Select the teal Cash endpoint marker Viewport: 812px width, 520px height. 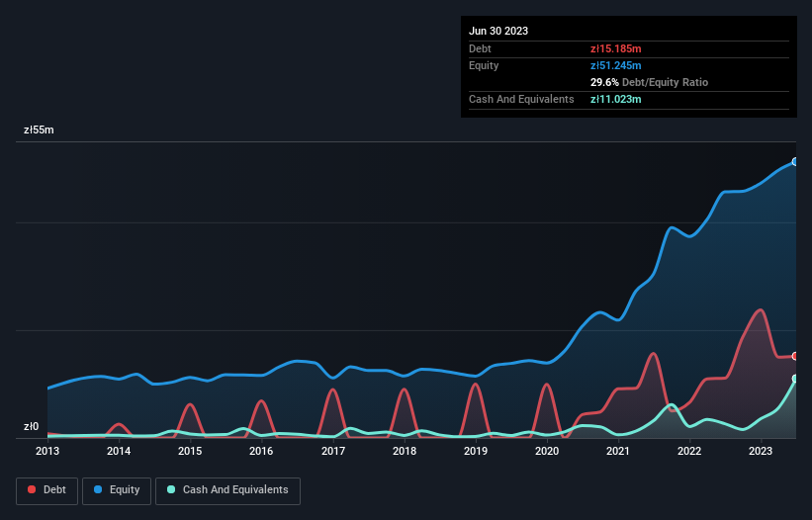click(x=795, y=379)
